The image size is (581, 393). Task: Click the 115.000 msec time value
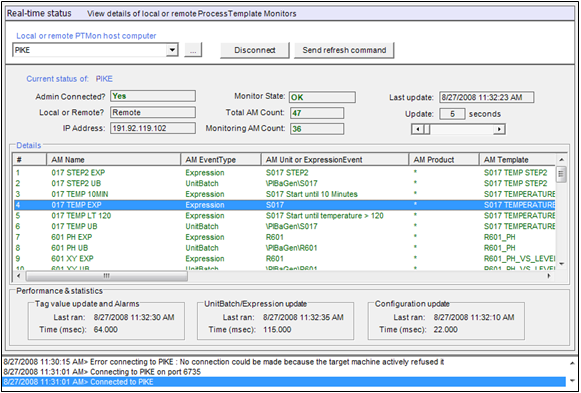277,330
